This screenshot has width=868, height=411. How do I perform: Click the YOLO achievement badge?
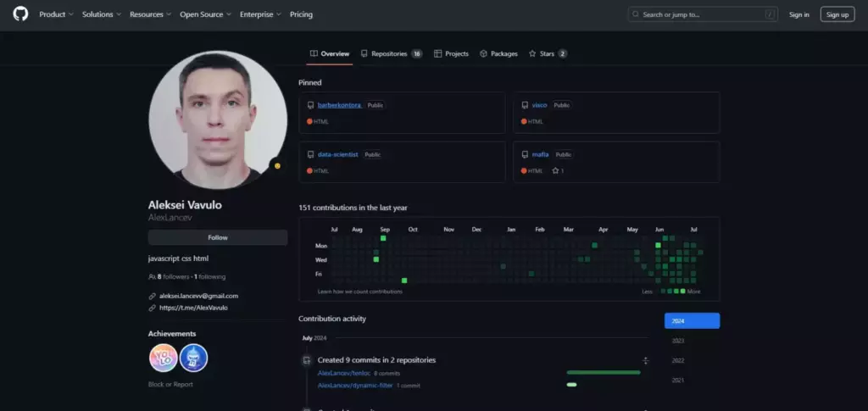[164, 358]
